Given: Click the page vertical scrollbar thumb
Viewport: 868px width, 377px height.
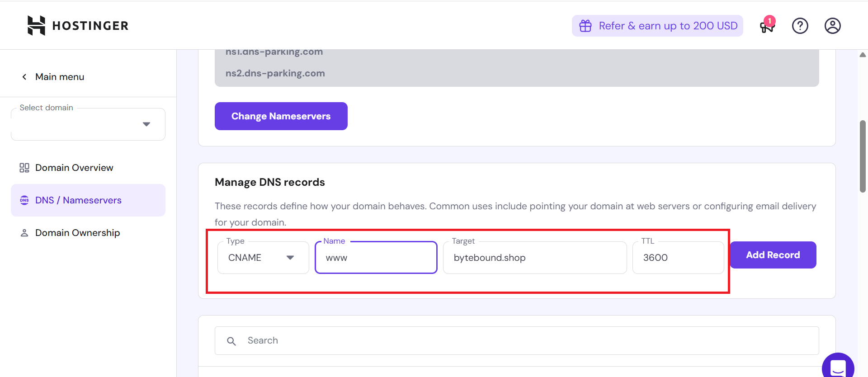Looking at the screenshot, I should [x=863, y=156].
